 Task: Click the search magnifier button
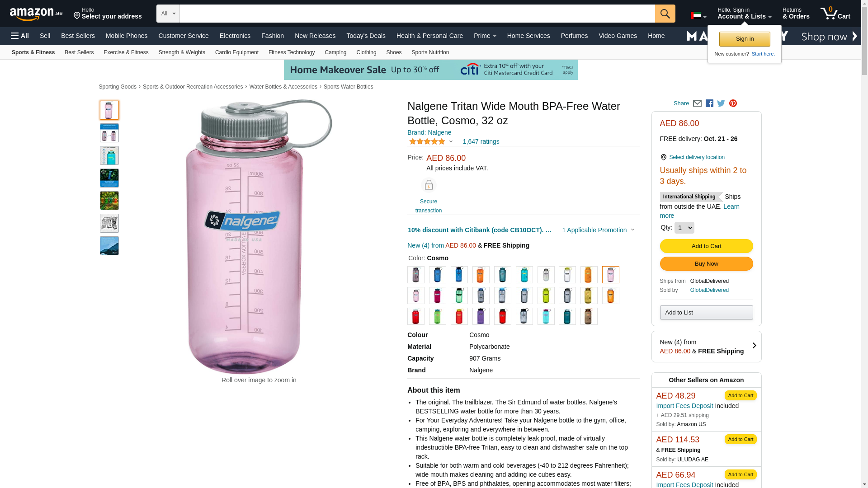[x=665, y=14]
